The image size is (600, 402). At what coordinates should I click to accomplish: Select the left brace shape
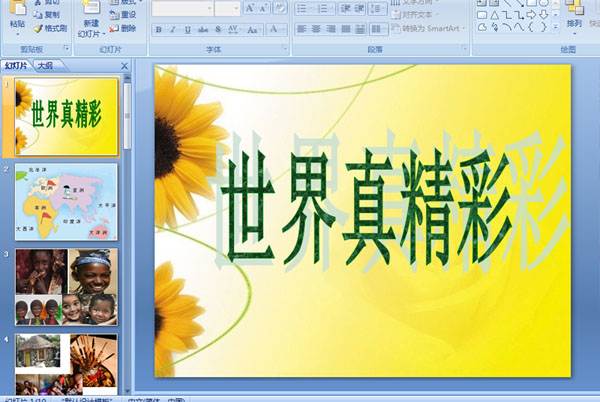pyautogui.click(x=531, y=27)
